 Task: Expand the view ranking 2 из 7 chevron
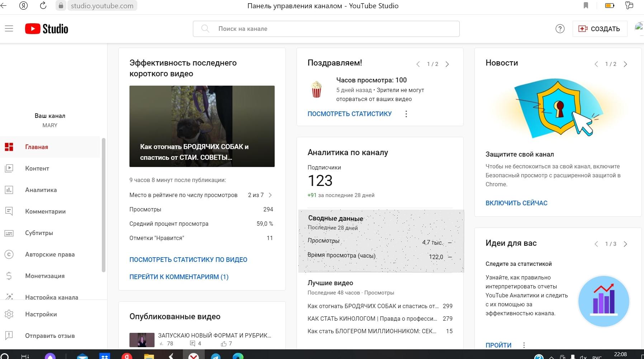(x=270, y=195)
